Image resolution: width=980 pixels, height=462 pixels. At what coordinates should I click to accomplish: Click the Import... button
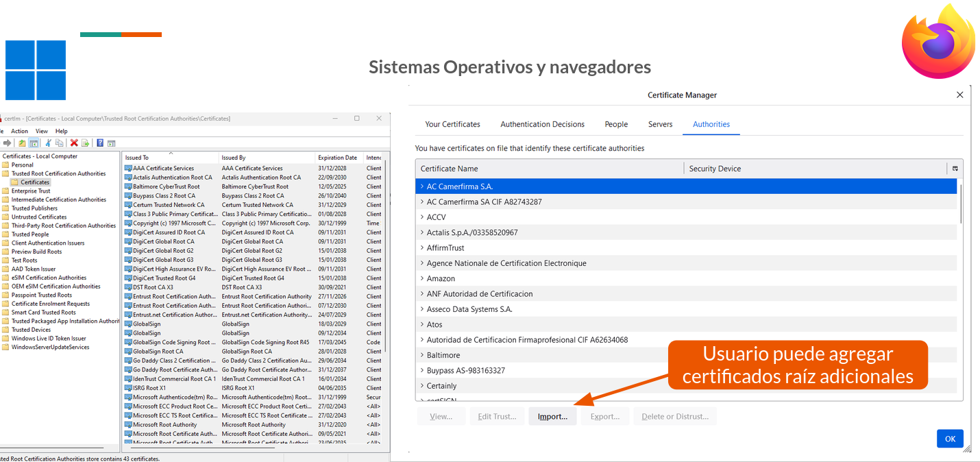[x=552, y=416]
